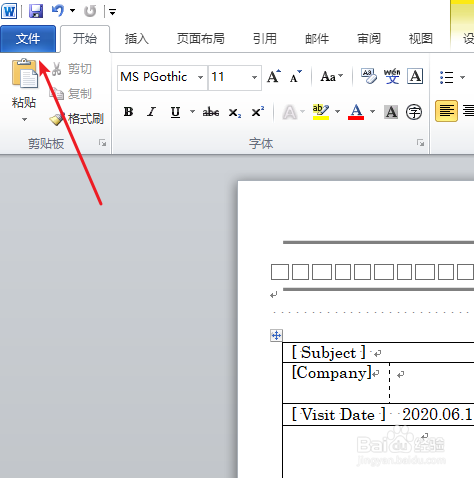Switch to the 开始 tab
474x478 pixels.
(x=85, y=39)
